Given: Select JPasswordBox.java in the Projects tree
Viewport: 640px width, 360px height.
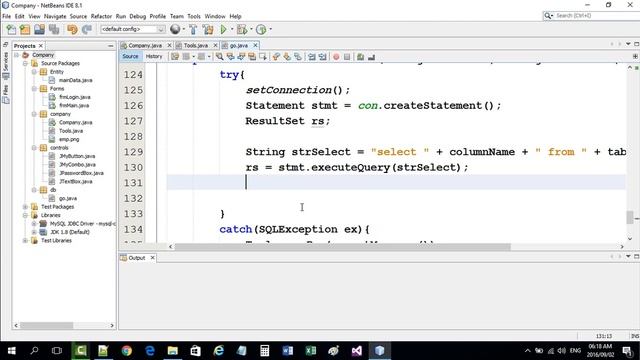Looking at the screenshot, I should coord(81,173).
